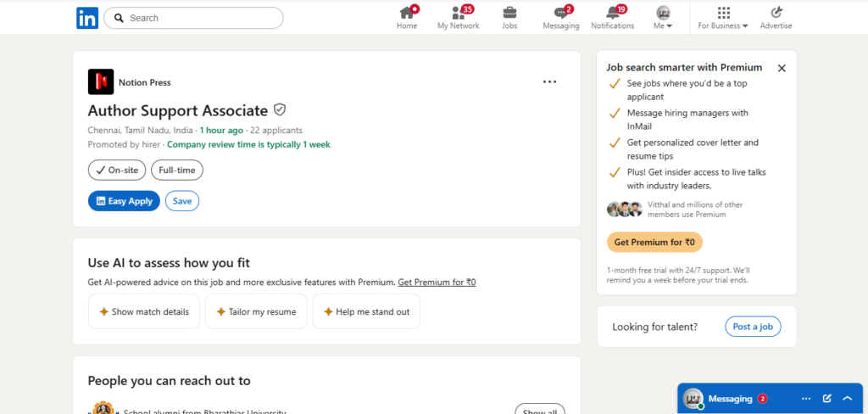Click Tailor my resume
The image size is (868, 414).
pos(256,311)
